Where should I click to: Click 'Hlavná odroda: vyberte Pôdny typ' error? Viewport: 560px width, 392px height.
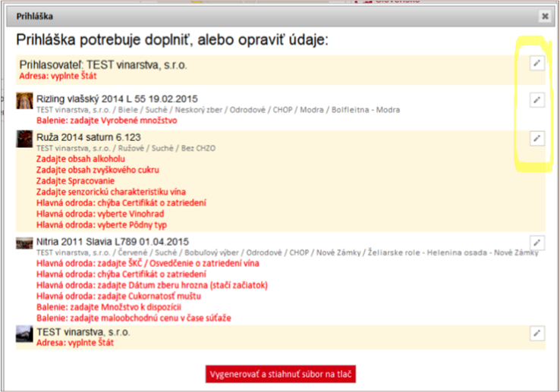102,225
